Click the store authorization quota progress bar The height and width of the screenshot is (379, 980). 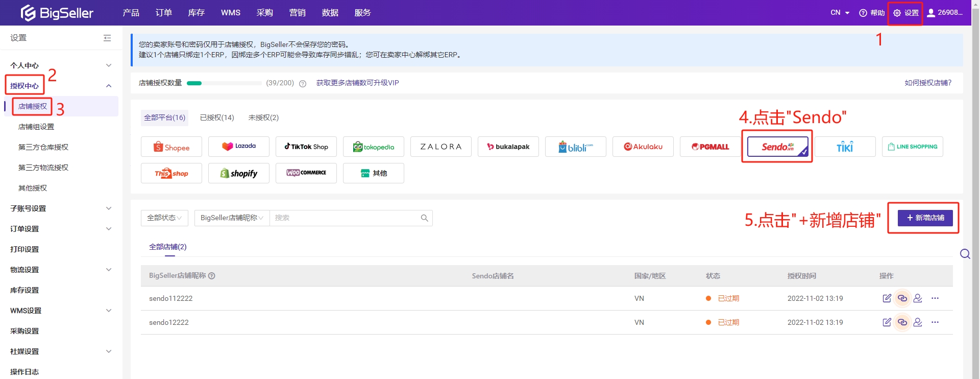click(x=224, y=83)
